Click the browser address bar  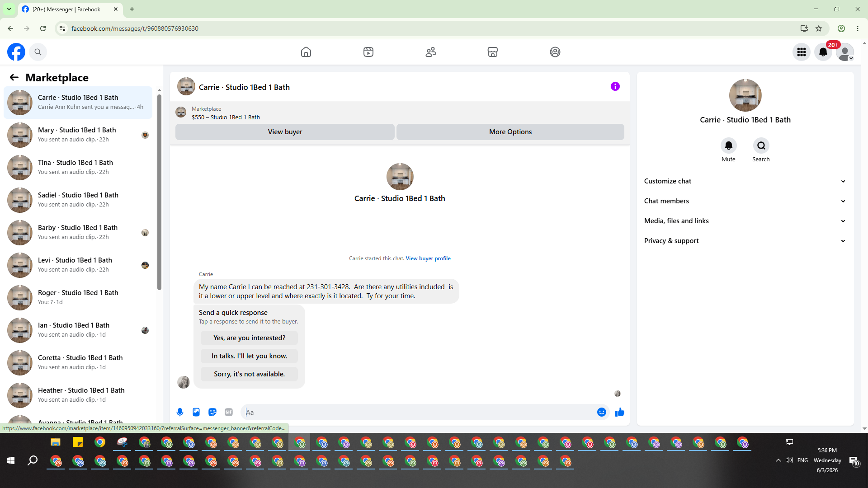(429, 28)
